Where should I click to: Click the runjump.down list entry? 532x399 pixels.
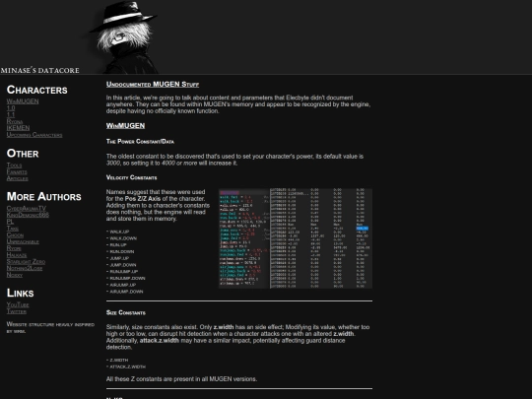pos(126,278)
